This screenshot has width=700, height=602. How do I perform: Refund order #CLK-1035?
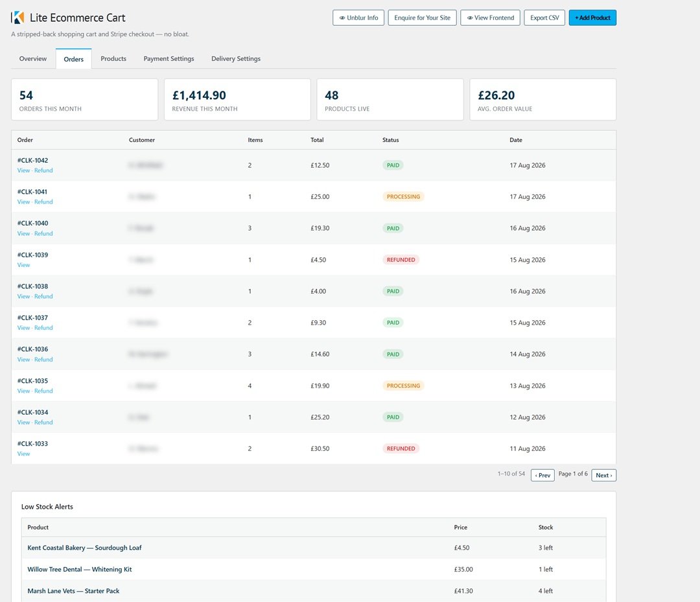click(x=43, y=391)
